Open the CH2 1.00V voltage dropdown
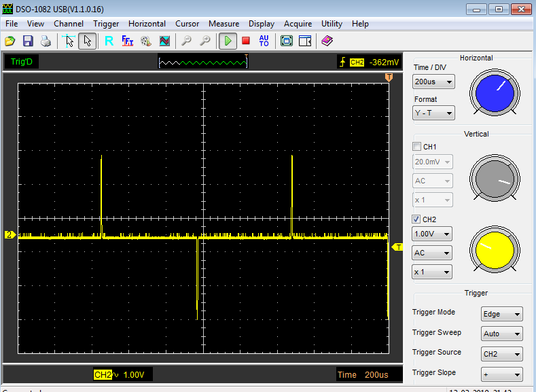Screen dimensions: 536x392 tap(432, 234)
